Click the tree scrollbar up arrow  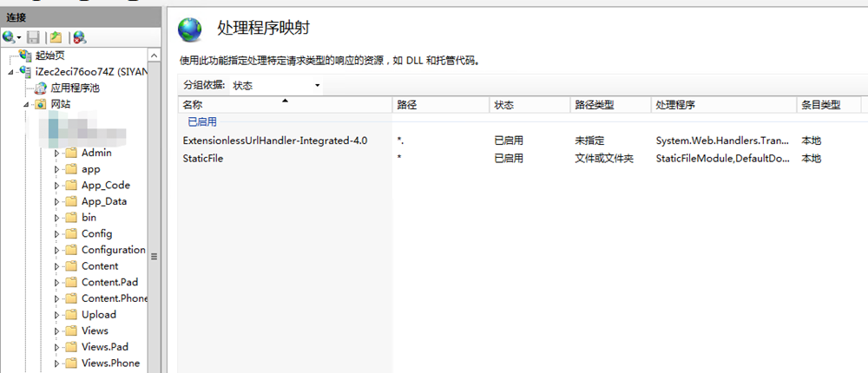click(x=154, y=56)
